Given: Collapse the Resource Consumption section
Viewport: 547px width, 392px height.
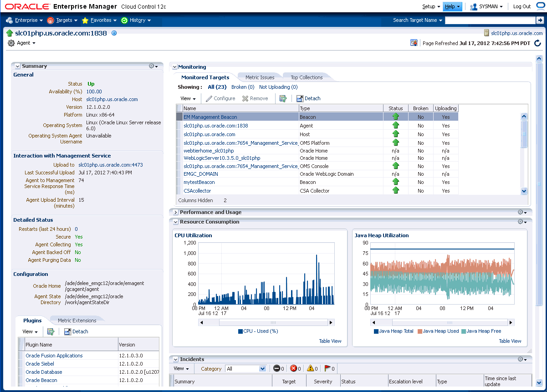Looking at the screenshot, I should coord(175,222).
